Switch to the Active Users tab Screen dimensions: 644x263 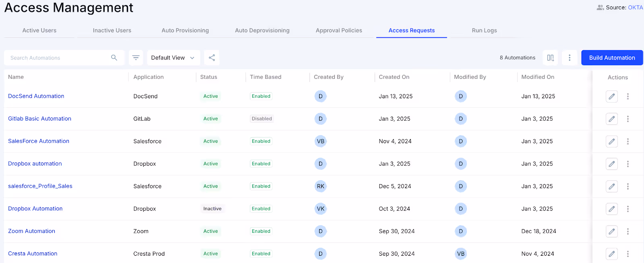(39, 30)
